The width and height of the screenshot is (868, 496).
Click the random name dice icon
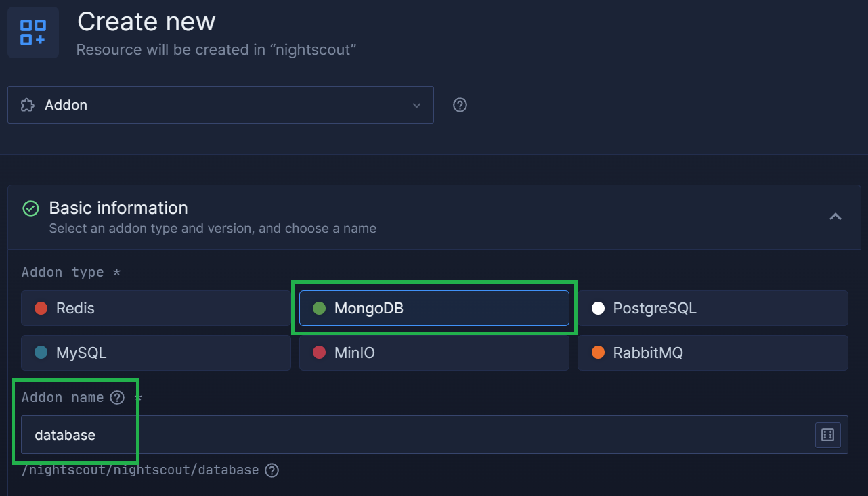[827, 435]
